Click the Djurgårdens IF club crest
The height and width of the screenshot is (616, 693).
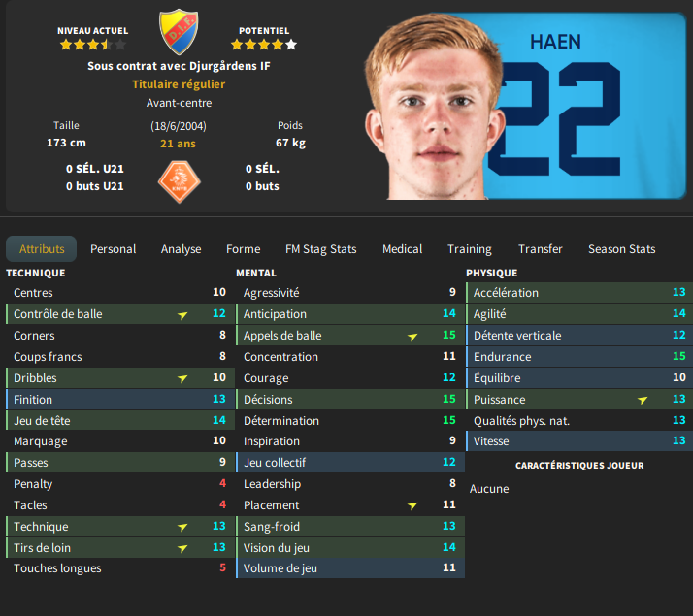(179, 32)
